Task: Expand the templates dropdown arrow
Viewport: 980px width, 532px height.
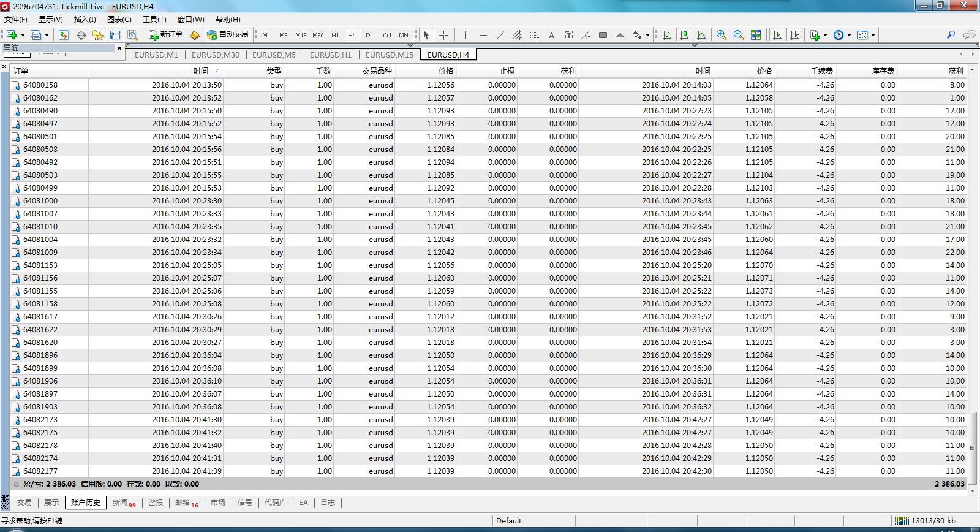Action: pyautogui.click(x=873, y=35)
